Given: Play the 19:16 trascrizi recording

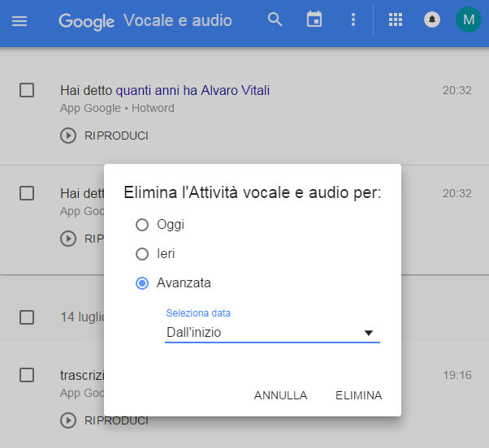Looking at the screenshot, I should [x=105, y=420].
